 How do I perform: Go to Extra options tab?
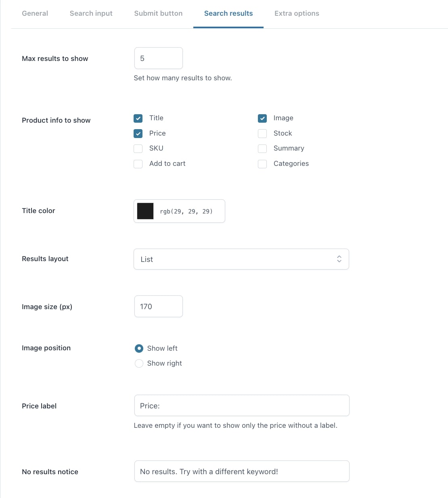click(x=297, y=13)
